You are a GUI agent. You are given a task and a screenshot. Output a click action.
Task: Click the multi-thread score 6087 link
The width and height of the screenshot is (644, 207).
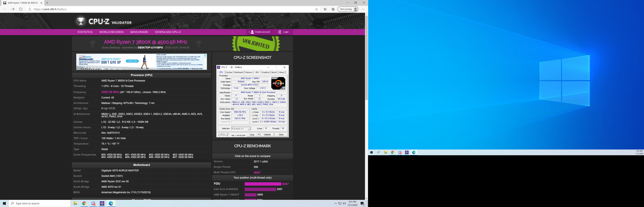pos(257,172)
